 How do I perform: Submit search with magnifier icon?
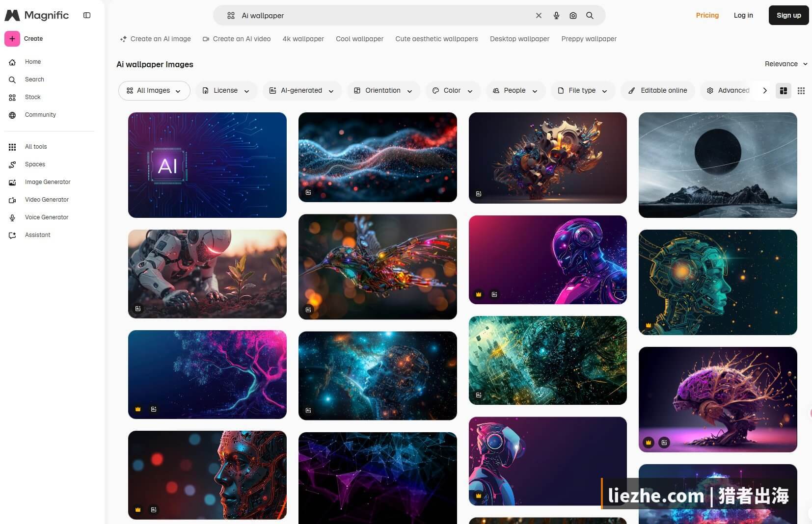tap(590, 16)
